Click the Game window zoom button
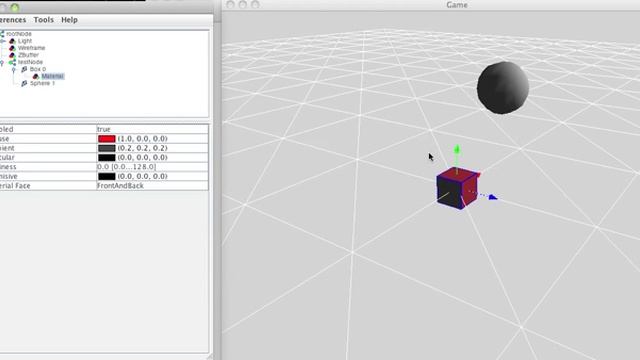640x360 pixels. click(x=256, y=4)
